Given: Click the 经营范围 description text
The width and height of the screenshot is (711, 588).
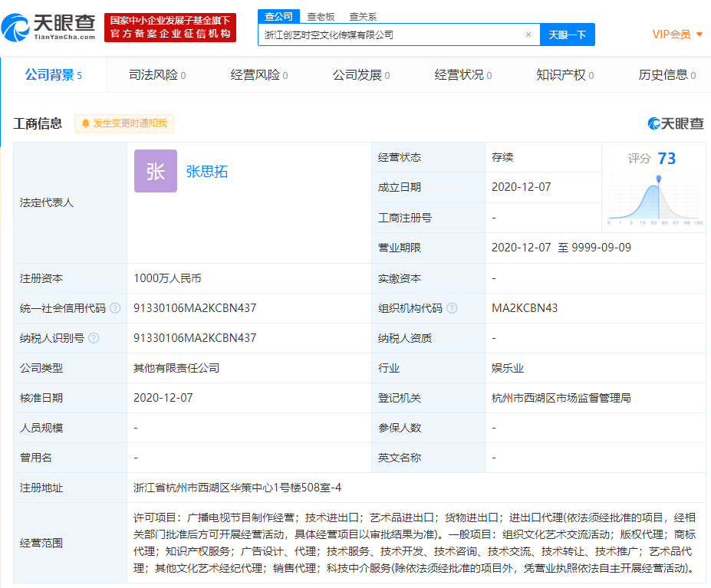Looking at the screenshot, I should [x=414, y=543].
